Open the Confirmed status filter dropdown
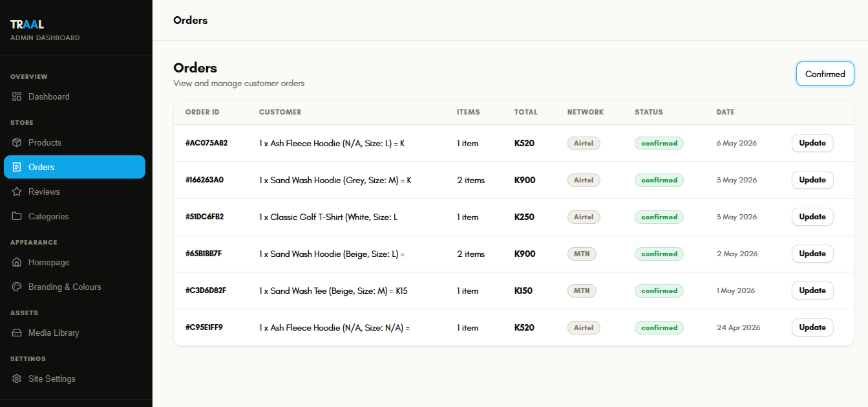This screenshot has width=868, height=407. click(825, 74)
